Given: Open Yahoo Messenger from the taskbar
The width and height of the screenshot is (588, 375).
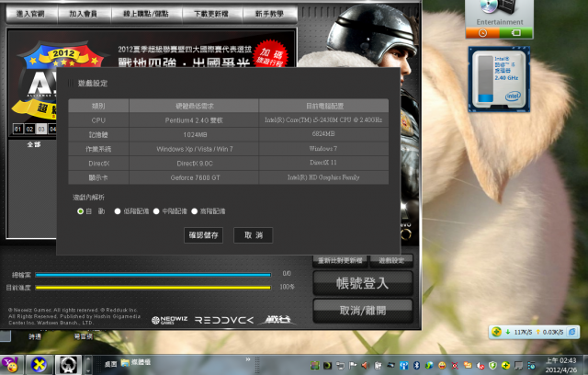Looking at the screenshot, I should pyautogui.click(x=11, y=365).
